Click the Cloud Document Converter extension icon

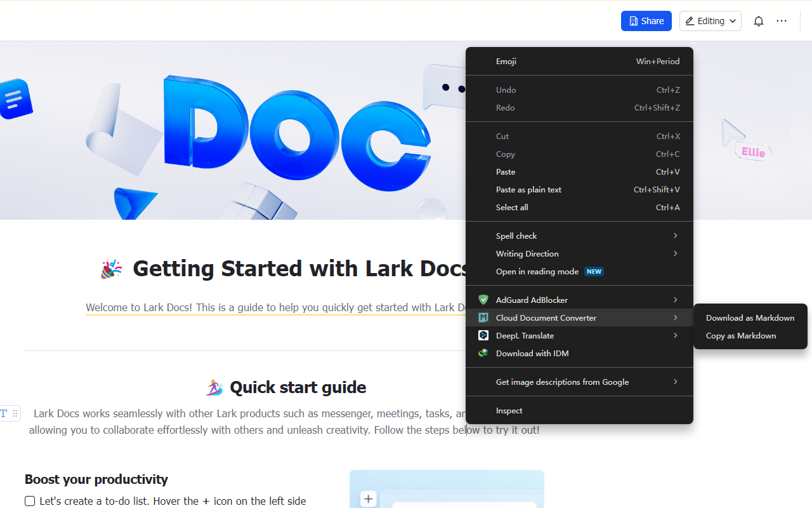click(483, 317)
